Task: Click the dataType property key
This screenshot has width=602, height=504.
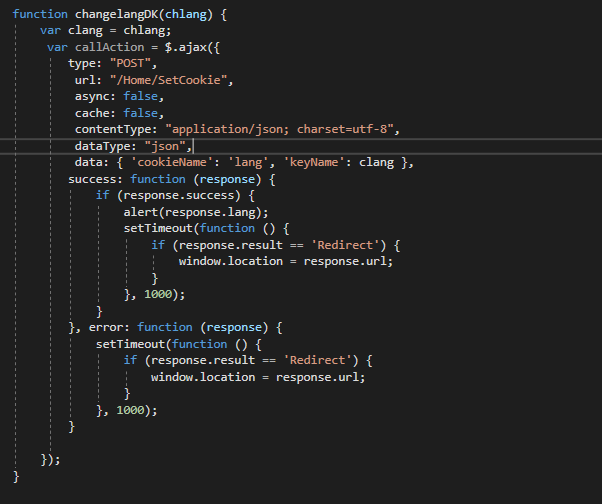Action: (103, 146)
